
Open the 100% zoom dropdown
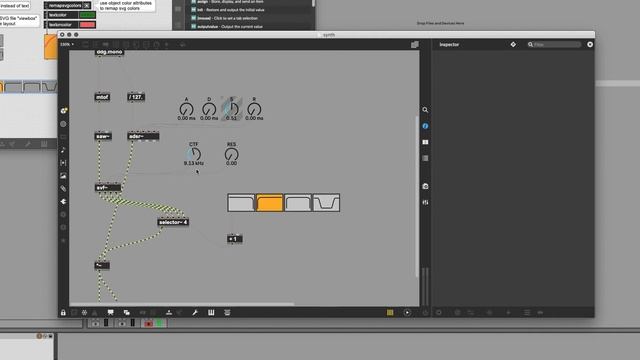[67, 44]
